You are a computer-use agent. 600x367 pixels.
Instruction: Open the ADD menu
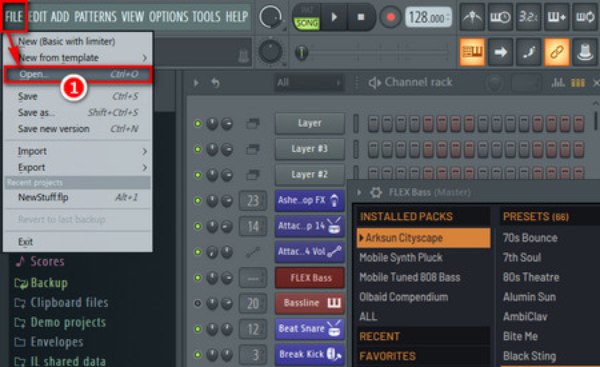[60, 16]
